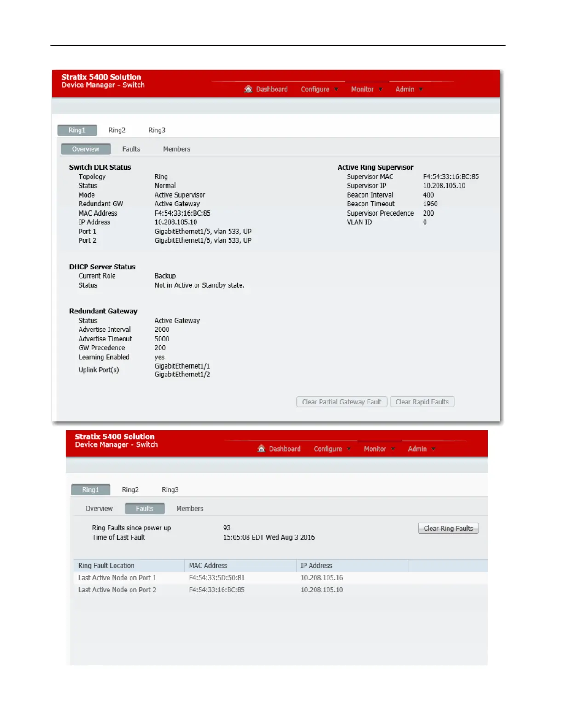The height and width of the screenshot is (728, 563).
Task: Click the Dashboard home icon in the Overview window
Action: (x=248, y=89)
